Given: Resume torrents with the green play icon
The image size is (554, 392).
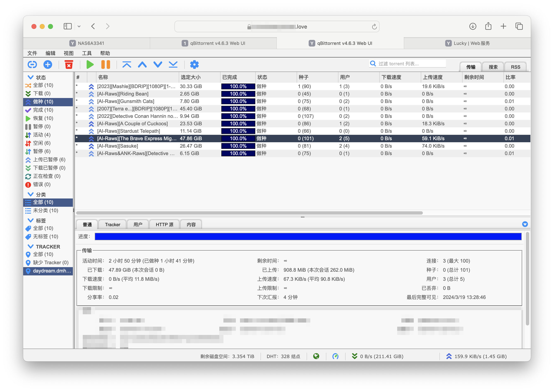Looking at the screenshot, I should (90, 65).
